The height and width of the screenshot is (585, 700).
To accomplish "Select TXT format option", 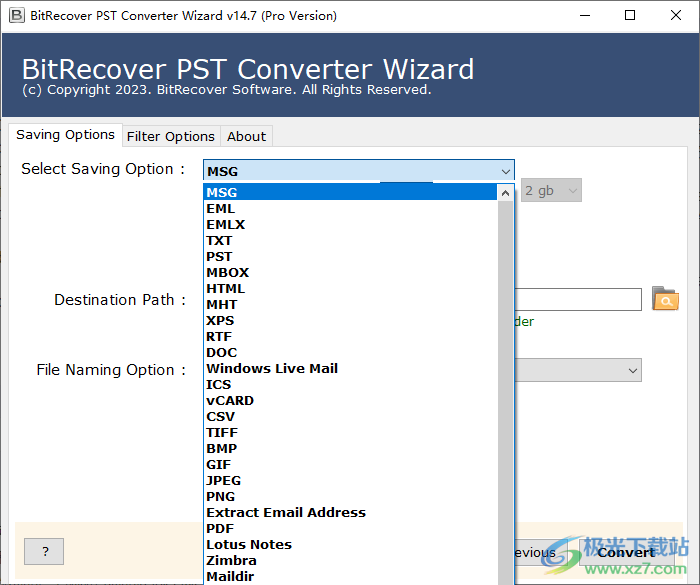I will [x=351, y=241].
